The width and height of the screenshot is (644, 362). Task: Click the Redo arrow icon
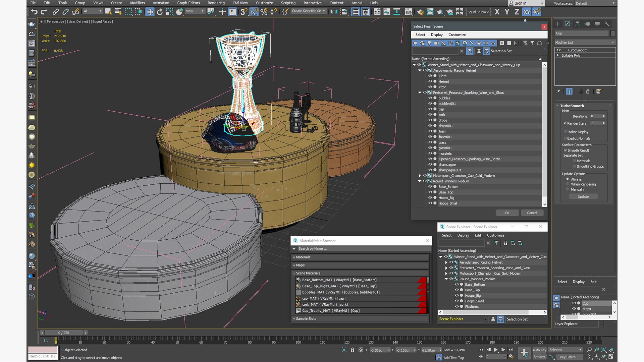coord(44,12)
